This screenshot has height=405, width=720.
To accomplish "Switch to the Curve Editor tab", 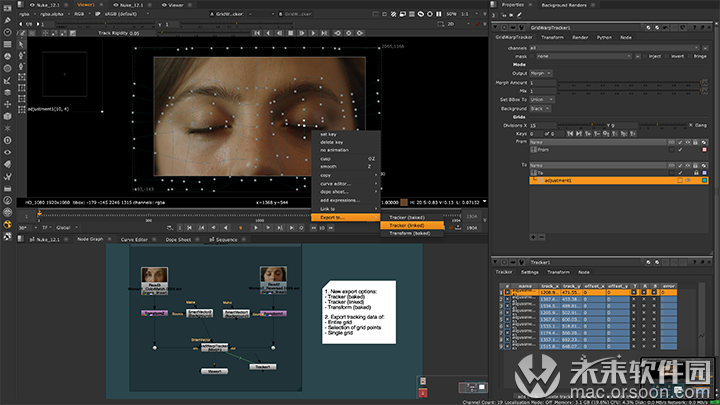I will point(134,239).
